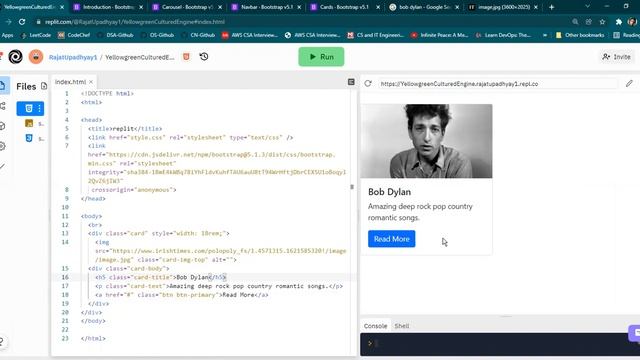
Task: Show more bookmarks with overflow chevron
Action: (x=544, y=35)
